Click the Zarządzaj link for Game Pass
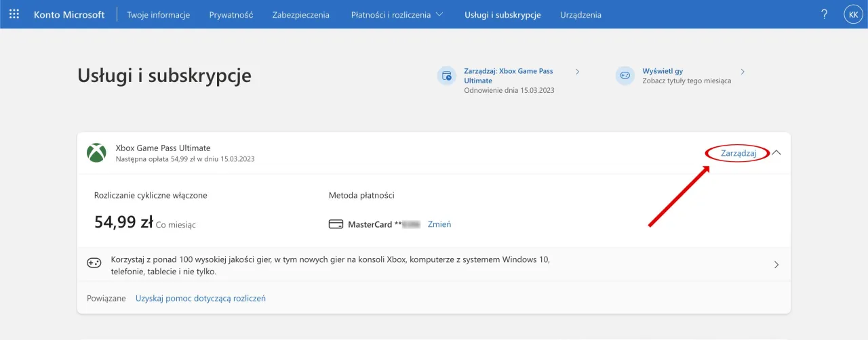 click(x=738, y=153)
